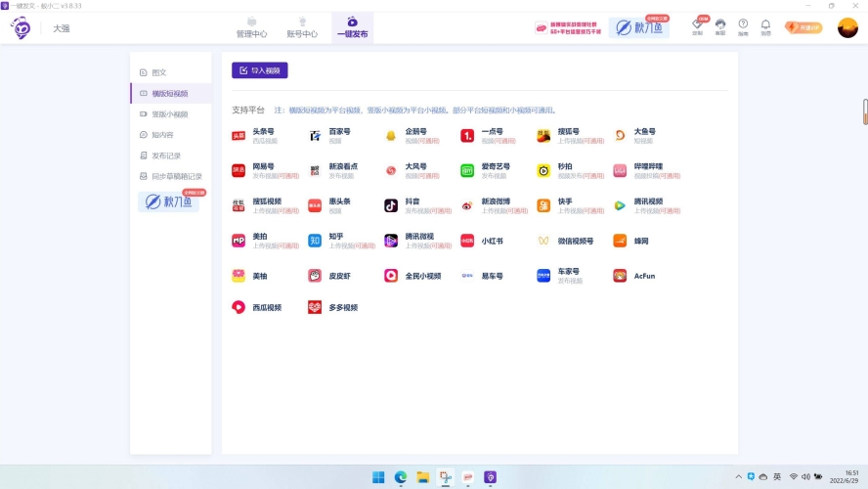Click the 英 input method indicator
The image size is (868, 489).
[777, 477]
